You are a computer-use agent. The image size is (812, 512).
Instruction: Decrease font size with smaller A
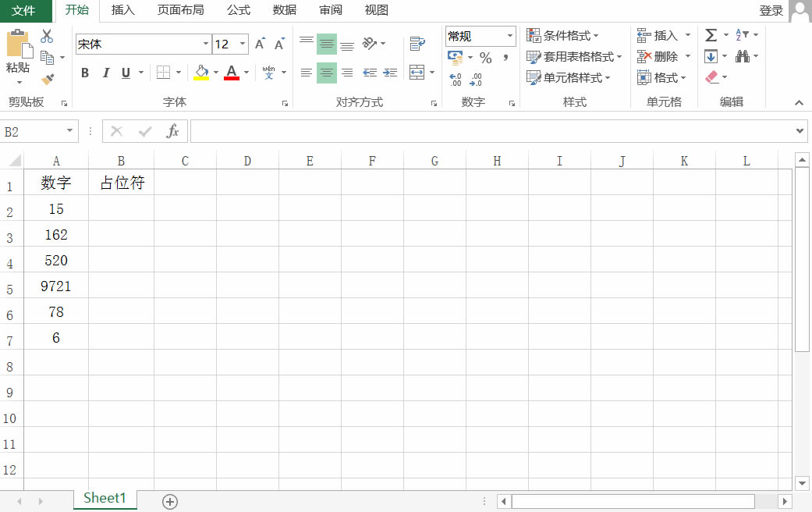tap(280, 44)
